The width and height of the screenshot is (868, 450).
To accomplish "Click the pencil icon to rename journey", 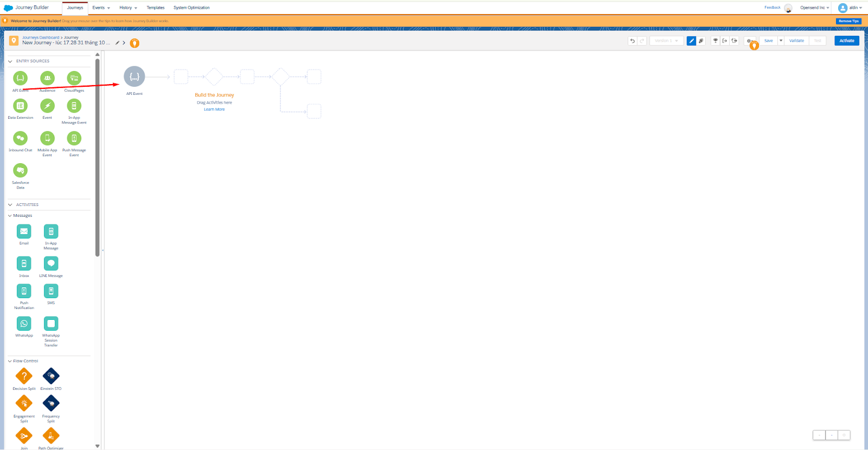I will point(117,43).
